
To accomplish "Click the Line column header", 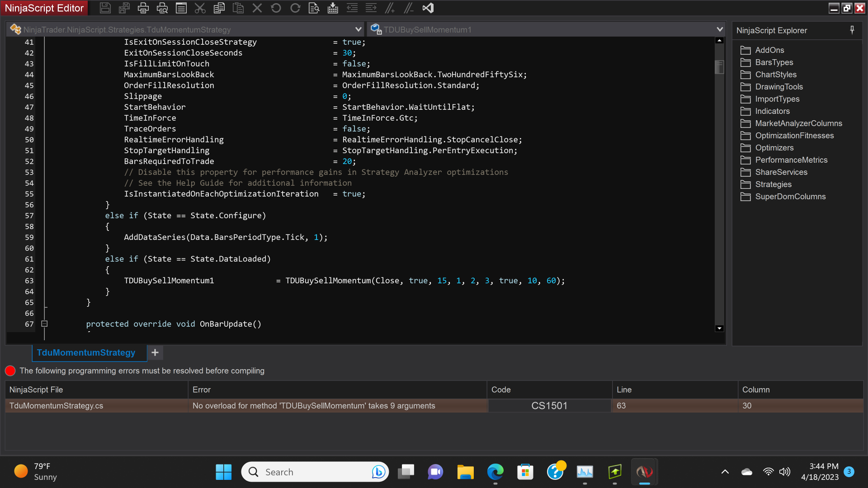I will coord(624,389).
